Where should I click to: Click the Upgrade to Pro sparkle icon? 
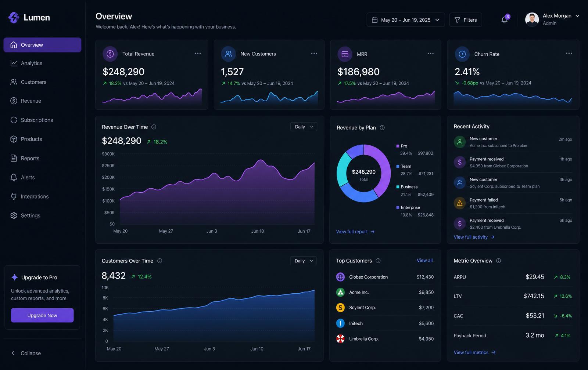click(15, 277)
